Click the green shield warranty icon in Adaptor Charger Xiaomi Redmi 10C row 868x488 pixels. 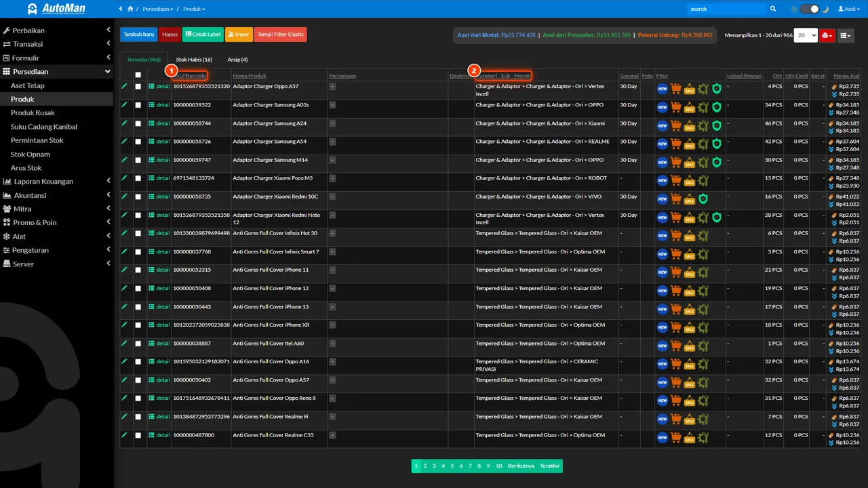point(703,199)
